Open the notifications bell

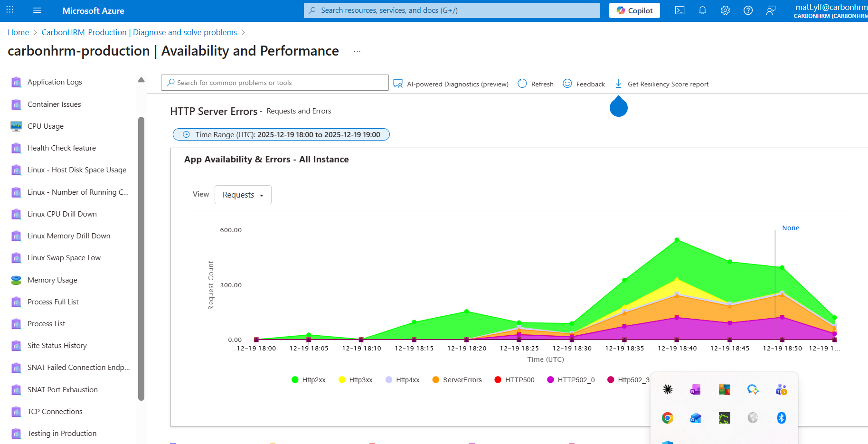(702, 10)
